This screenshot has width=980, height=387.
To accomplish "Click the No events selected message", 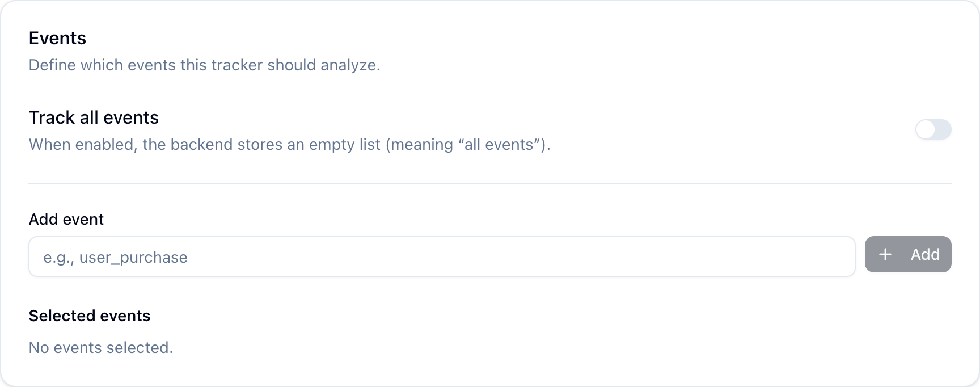I will pos(101,347).
